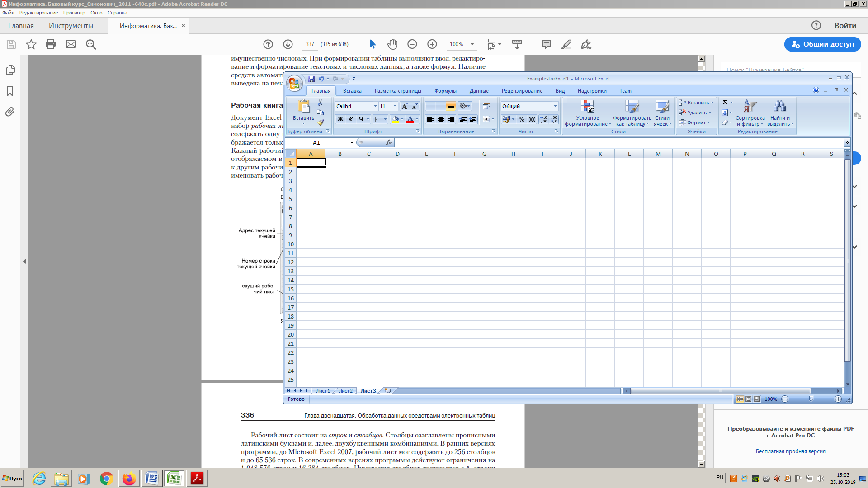This screenshot has width=868, height=488.
Task: Select the Acrobat arrow selection tool
Action: pos(373,44)
